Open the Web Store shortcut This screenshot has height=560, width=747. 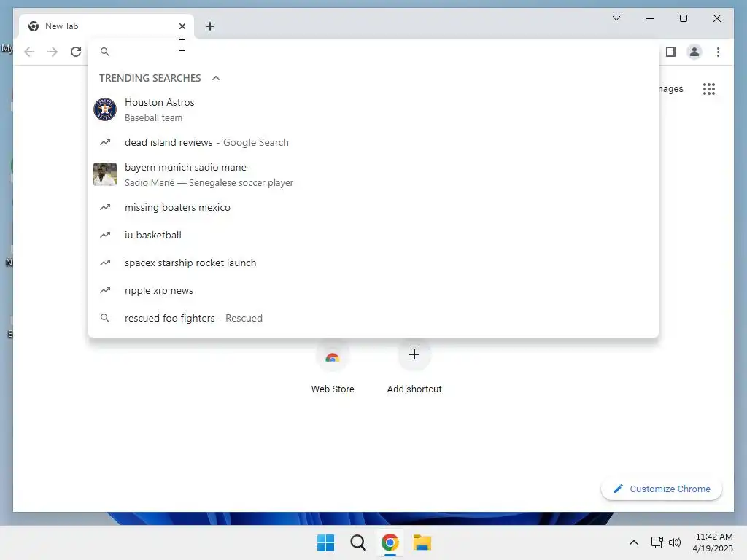click(333, 367)
